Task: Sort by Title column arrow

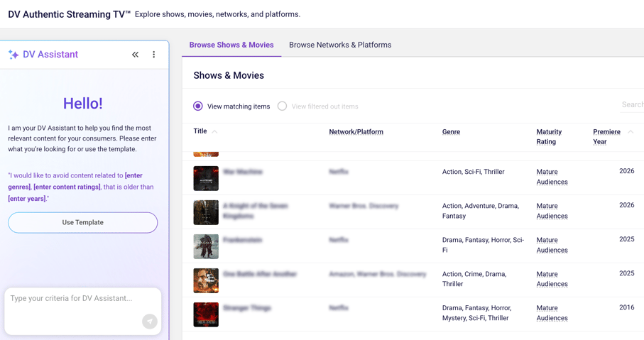Action: pos(214,131)
